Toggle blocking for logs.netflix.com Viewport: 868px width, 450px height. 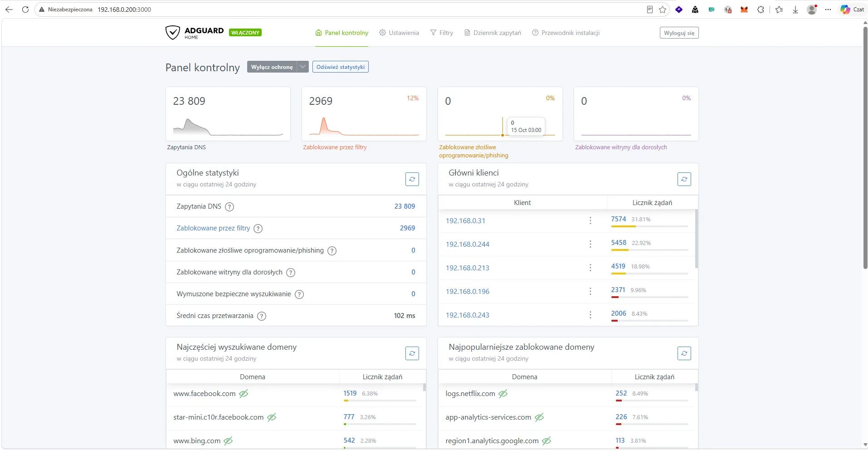[x=503, y=394]
